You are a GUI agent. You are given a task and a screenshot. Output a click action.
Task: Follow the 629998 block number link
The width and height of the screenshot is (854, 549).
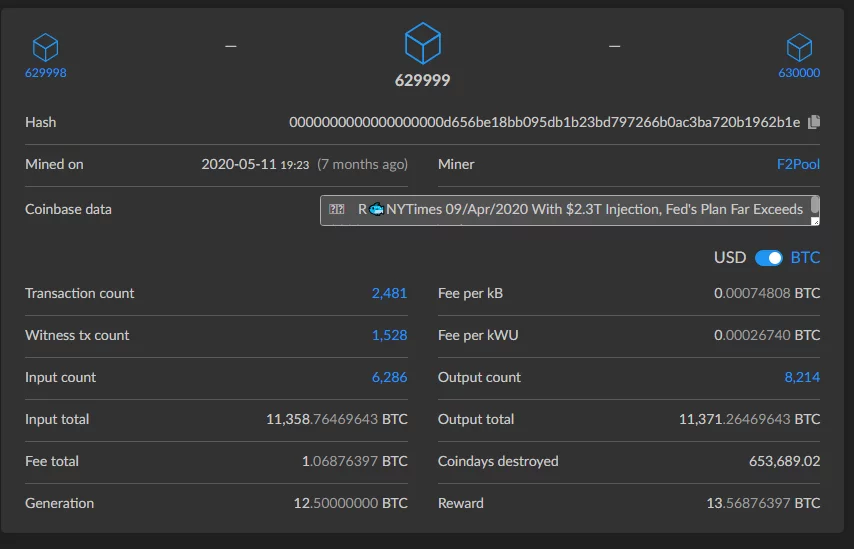pos(46,73)
